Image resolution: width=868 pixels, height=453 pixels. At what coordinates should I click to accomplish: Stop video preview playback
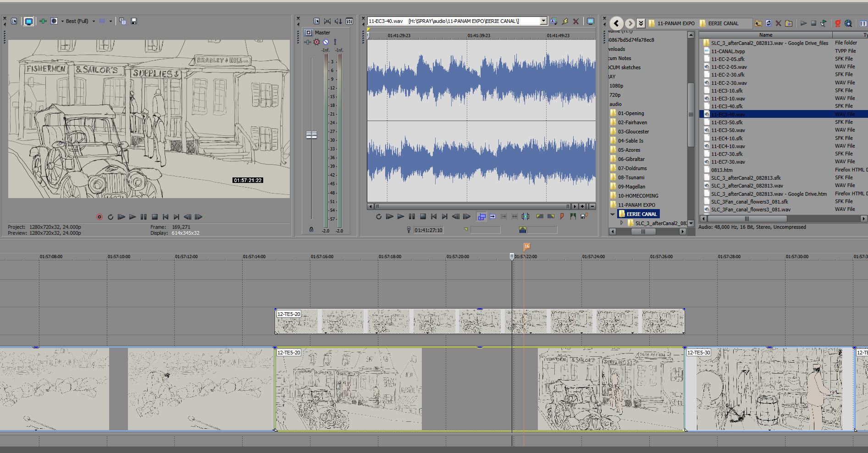pyautogui.click(x=155, y=217)
